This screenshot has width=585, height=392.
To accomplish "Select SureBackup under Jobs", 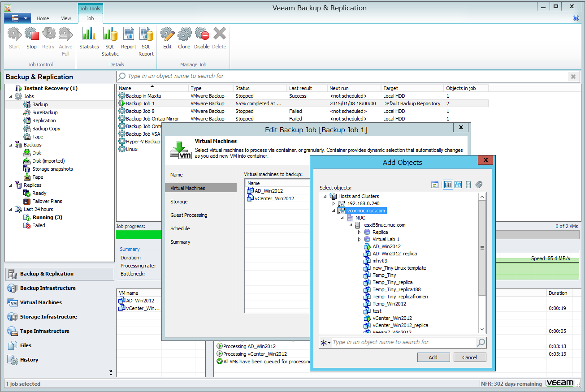I will 45,112.
